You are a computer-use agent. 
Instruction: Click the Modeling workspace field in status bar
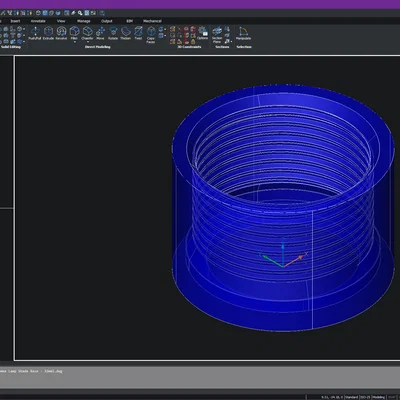coord(379,397)
